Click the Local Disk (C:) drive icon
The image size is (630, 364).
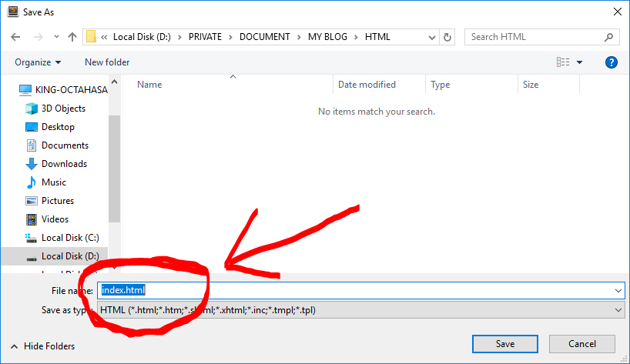(32, 238)
